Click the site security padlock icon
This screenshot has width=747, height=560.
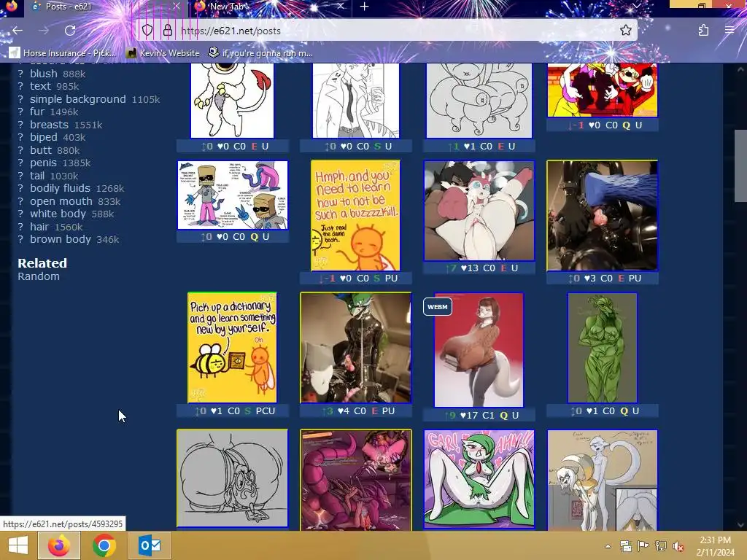[x=168, y=31]
